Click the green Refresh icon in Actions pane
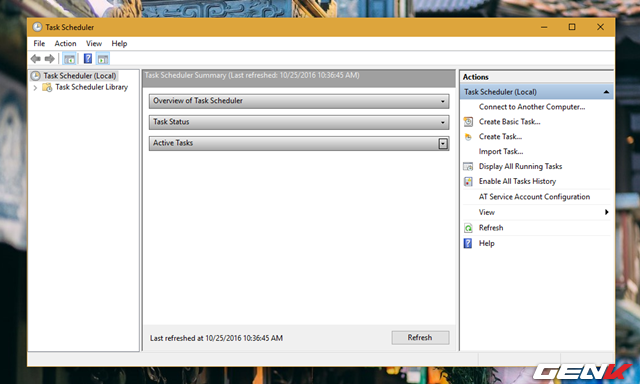The height and width of the screenshot is (384, 640). pyautogui.click(x=469, y=228)
